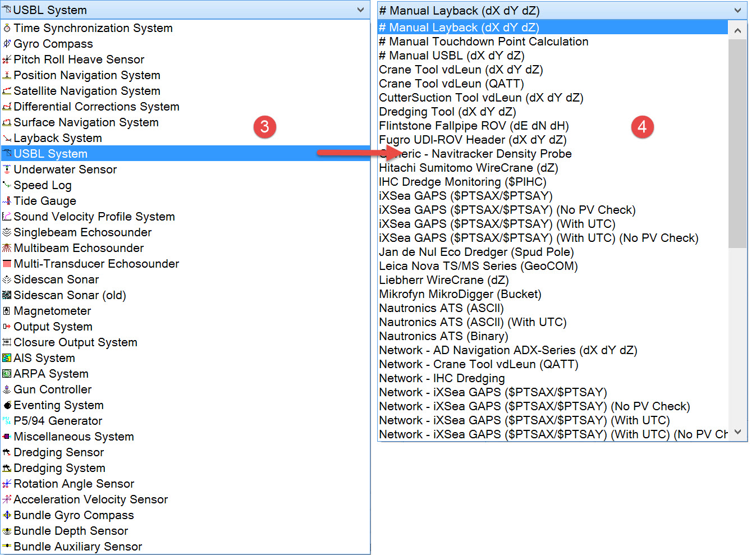Image resolution: width=756 pixels, height=555 pixels.
Task: Choose Bundle Depth Sensor
Action: point(185,531)
